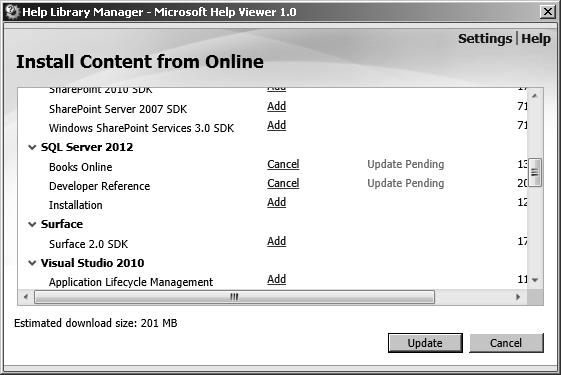Screen dimensions: 561x375
Task: Click the horizontal scrollbar right arrow
Action: [x=518, y=297]
